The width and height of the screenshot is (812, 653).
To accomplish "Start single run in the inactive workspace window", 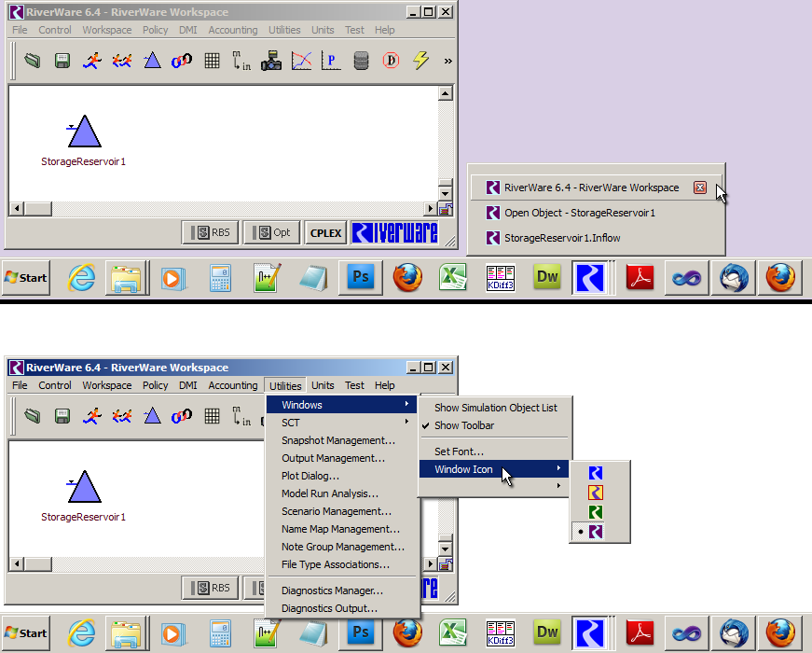I will tap(92, 61).
